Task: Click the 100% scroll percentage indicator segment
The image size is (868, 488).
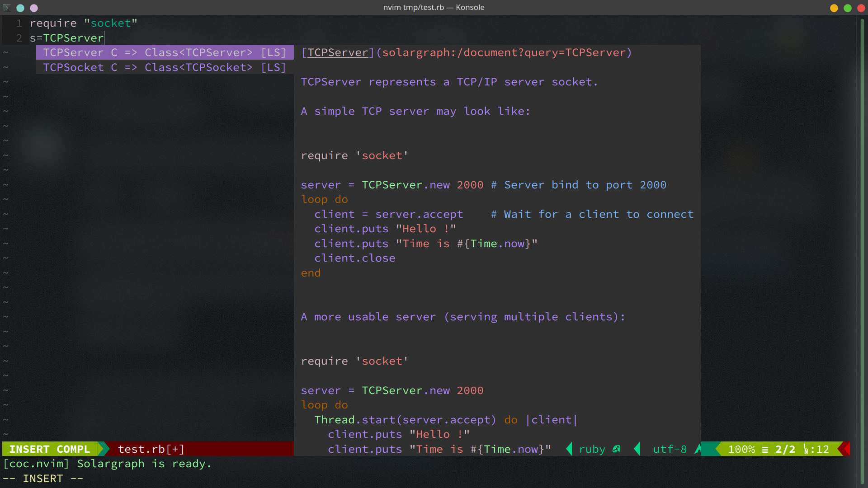Action: coord(742,449)
